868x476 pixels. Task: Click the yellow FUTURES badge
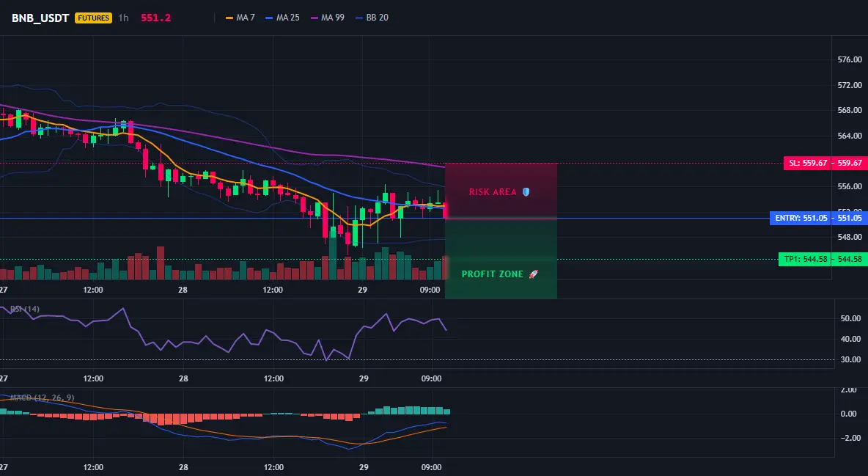click(93, 18)
